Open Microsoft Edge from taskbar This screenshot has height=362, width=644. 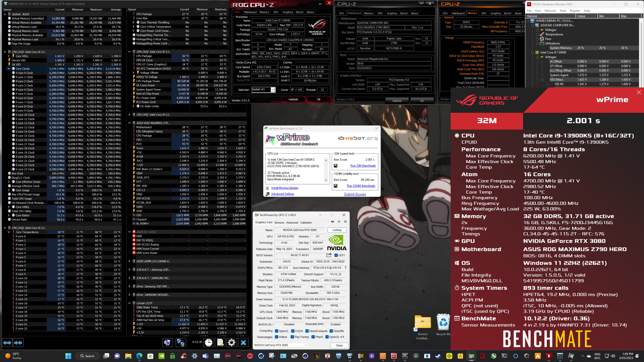click(139, 356)
